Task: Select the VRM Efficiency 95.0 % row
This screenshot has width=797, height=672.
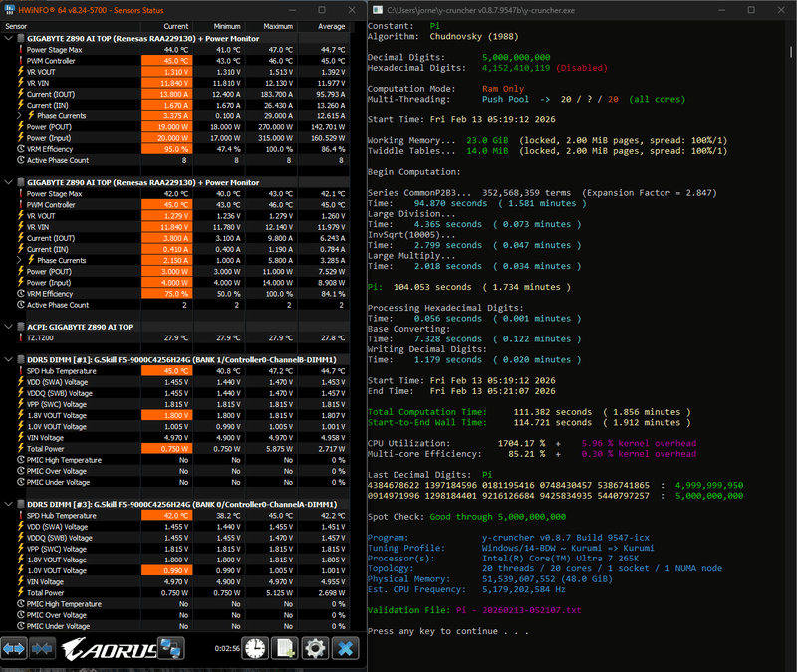Action: pyautogui.click(x=60, y=148)
